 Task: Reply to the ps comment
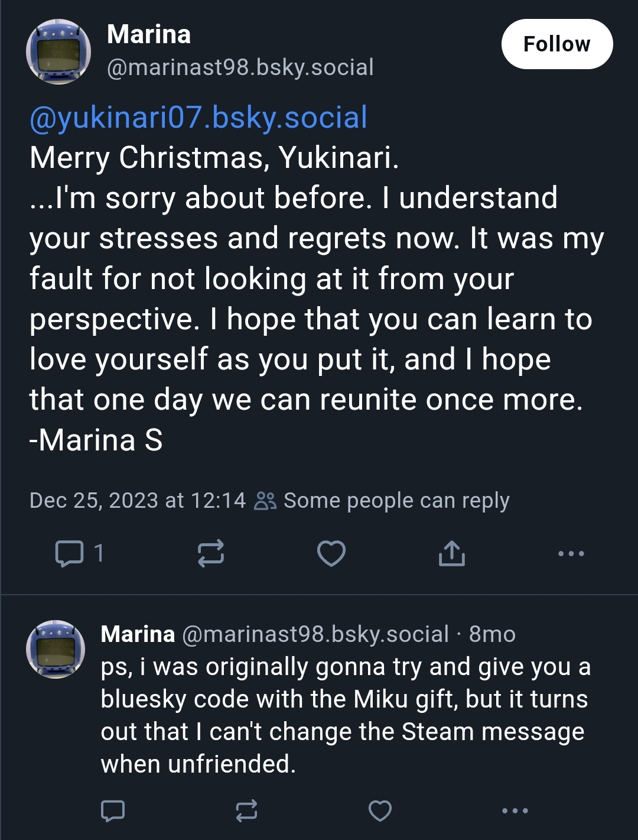pyautogui.click(x=113, y=810)
